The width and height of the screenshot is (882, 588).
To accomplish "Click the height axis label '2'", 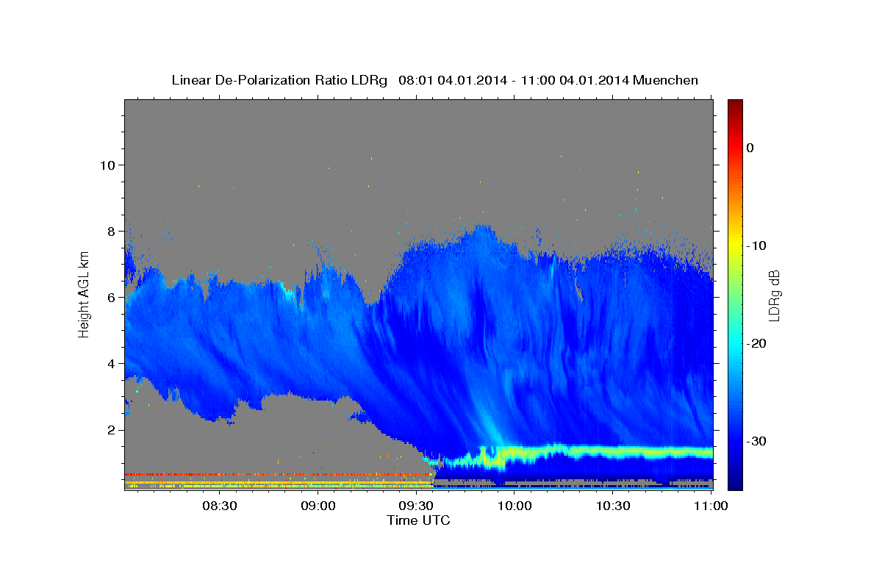I will (113, 429).
